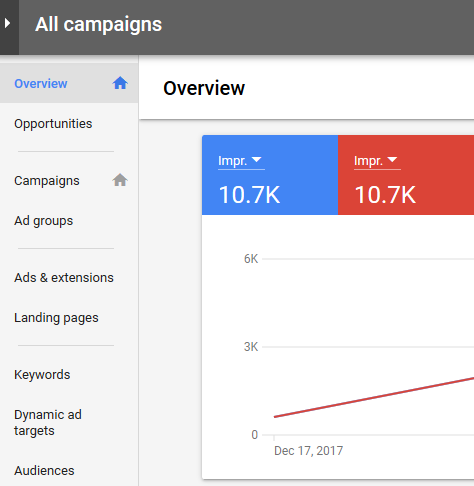Click the blue home icon beside Overview
474x486 pixels.
(x=120, y=83)
